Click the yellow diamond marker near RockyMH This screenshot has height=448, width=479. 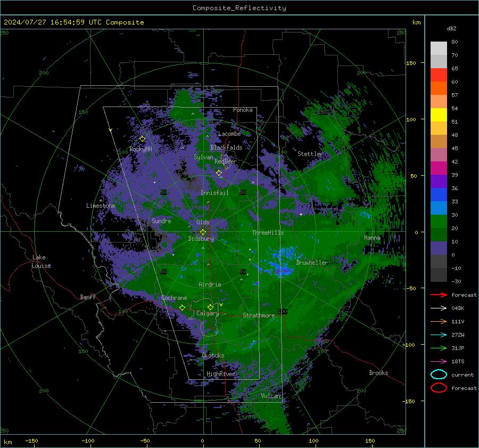pos(142,139)
